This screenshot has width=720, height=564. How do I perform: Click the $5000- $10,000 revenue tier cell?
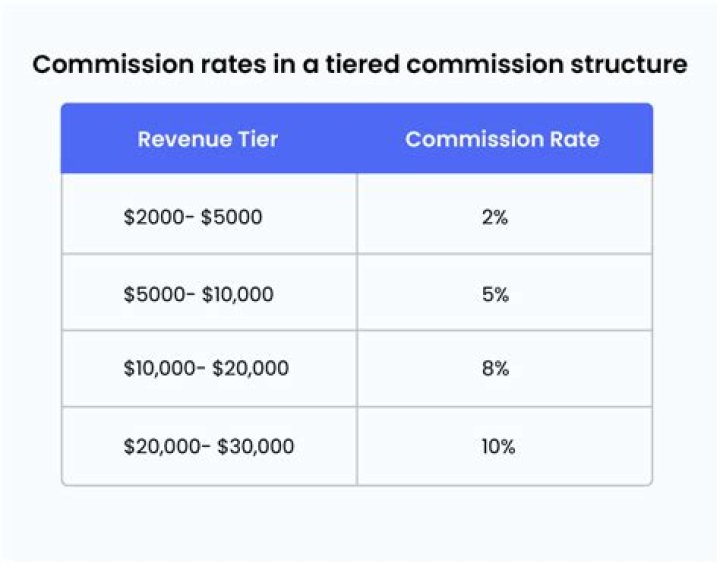198,294
